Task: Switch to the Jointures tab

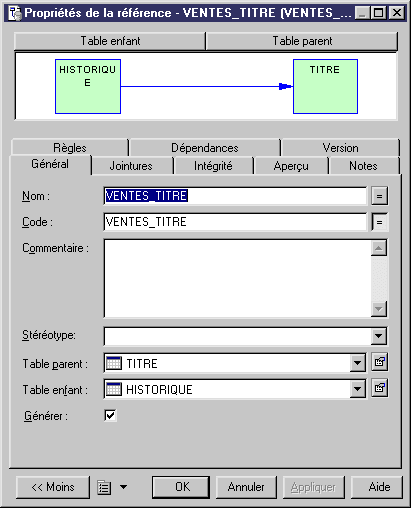Action: point(131,166)
